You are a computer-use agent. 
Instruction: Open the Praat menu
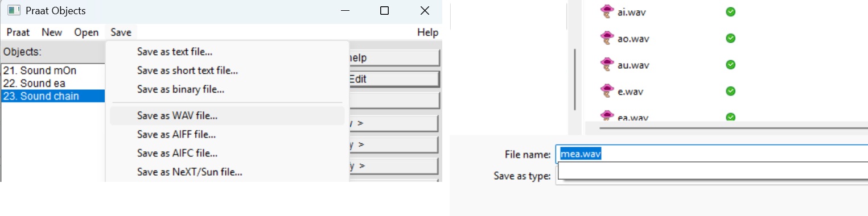point(18,32)
